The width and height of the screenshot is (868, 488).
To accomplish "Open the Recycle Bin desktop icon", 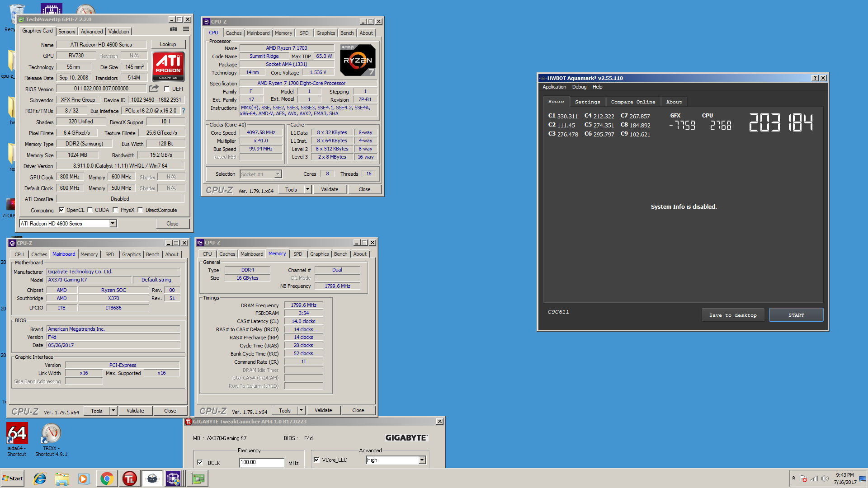I will point(14,18).
